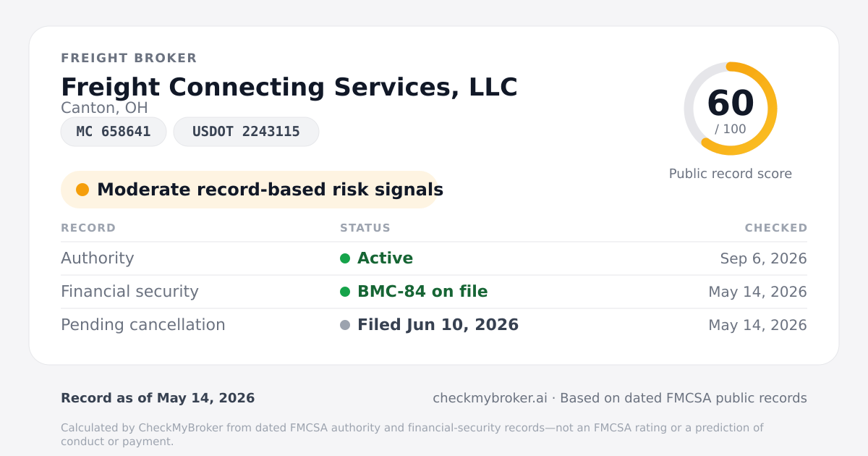
Task: Click the CHECKED column header
Action: pos(776,228)
